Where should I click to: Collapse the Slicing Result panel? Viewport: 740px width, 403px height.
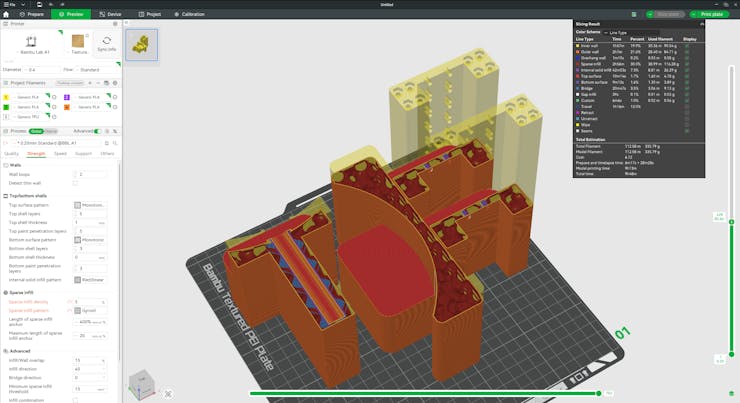701,23
